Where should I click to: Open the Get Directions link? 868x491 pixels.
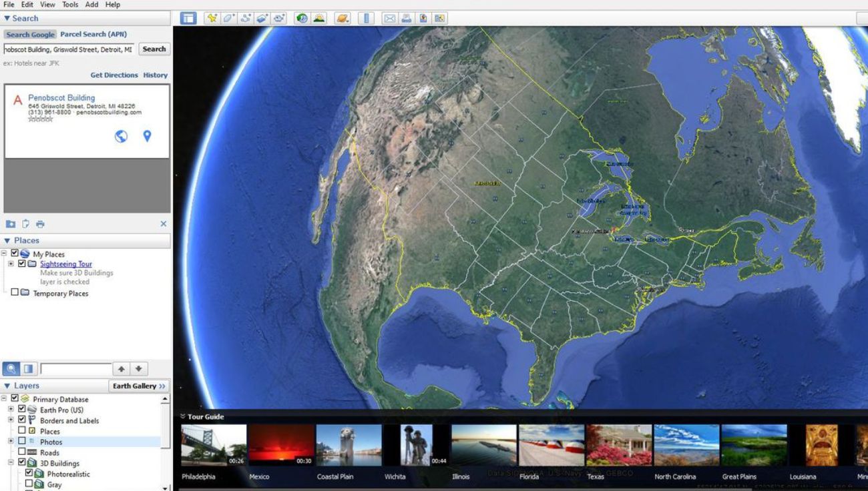pos(114,75)
